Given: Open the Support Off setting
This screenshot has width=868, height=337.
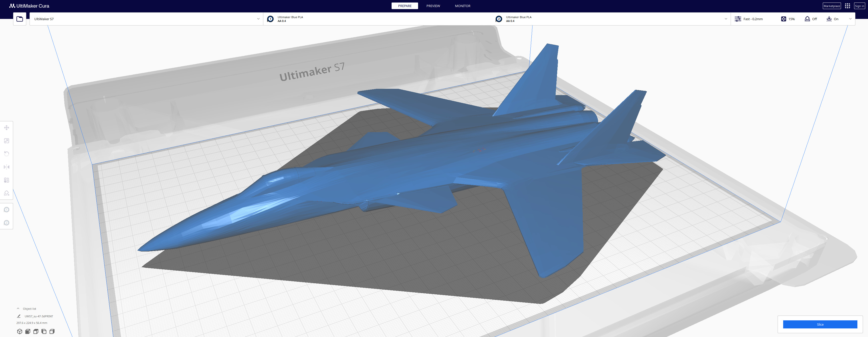Looking at the screenshot, I should point(810,19).
